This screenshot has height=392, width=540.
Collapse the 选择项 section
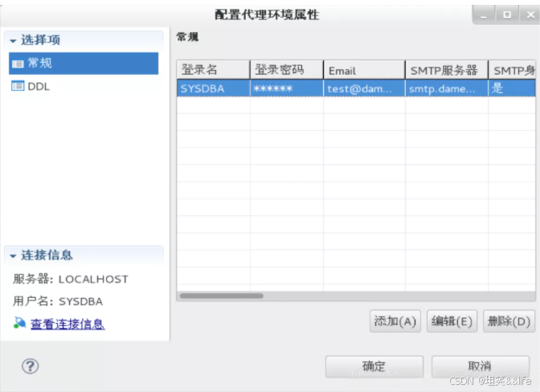[x=13, y=41]
